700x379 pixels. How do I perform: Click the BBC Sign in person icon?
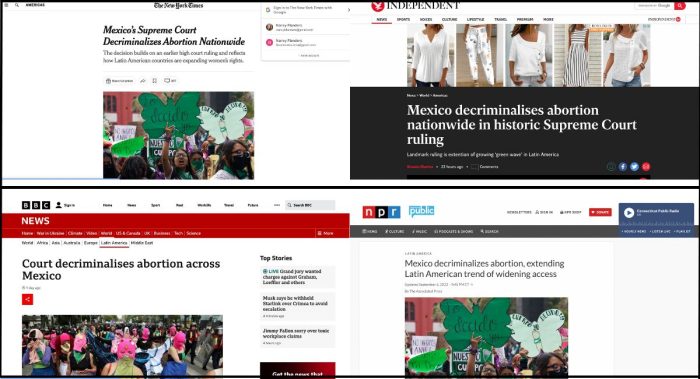point(58,205)
